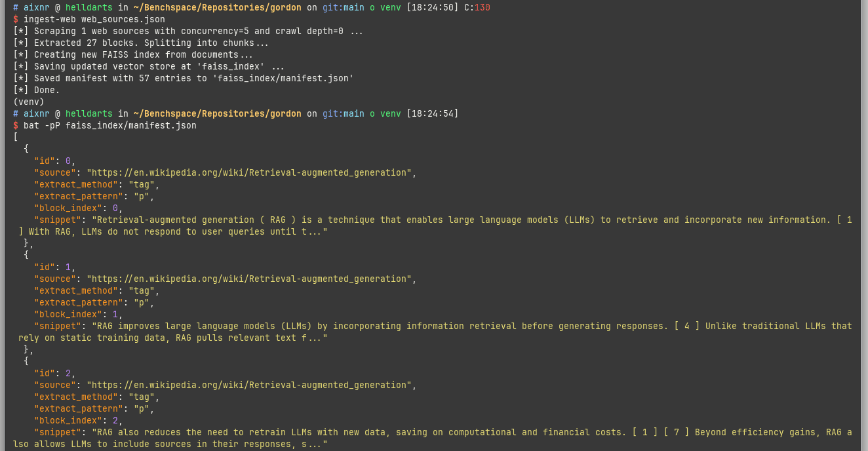Click the '[*] Done.' output line
The width and height of the screenshot is (868, 451).
click(37, 90)
